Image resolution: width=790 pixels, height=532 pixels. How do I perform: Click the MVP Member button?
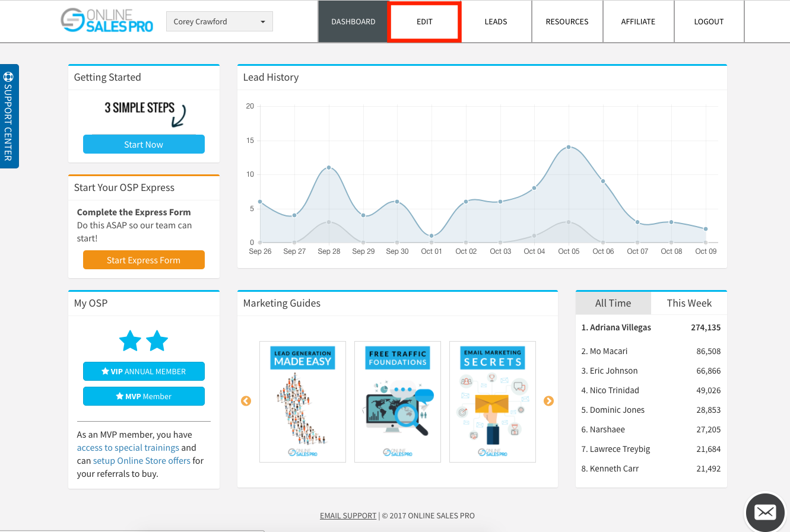click(x=144, y=396)
